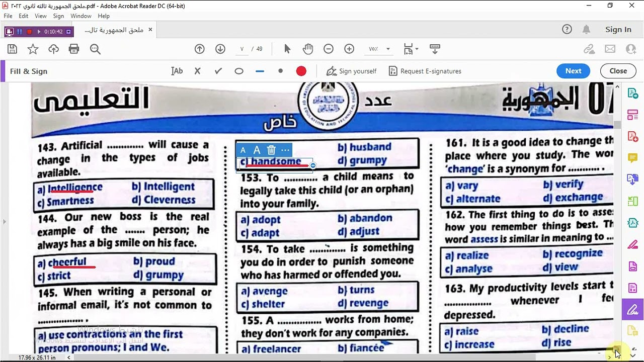The width and height of the screenshot is (644, 362).
Task: Open the recorder options dropdown arrow
Action: (68, 32)
